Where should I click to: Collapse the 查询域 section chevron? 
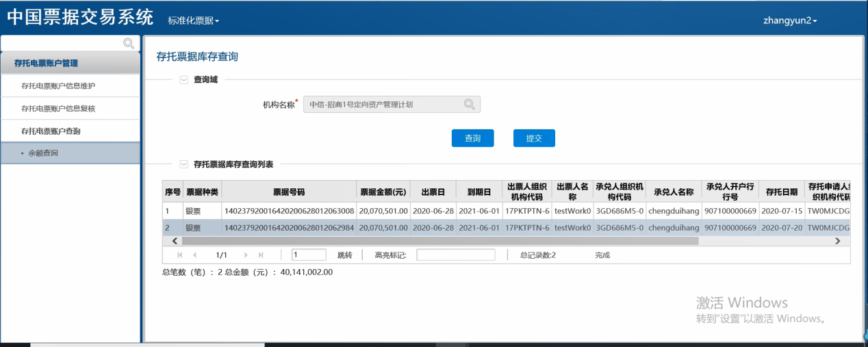[x=183, y=79]
